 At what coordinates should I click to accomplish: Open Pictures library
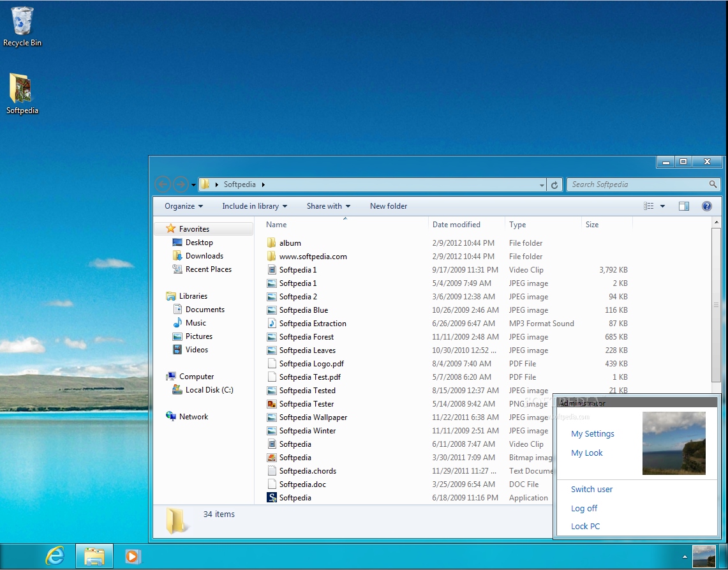tap(198, 336)
